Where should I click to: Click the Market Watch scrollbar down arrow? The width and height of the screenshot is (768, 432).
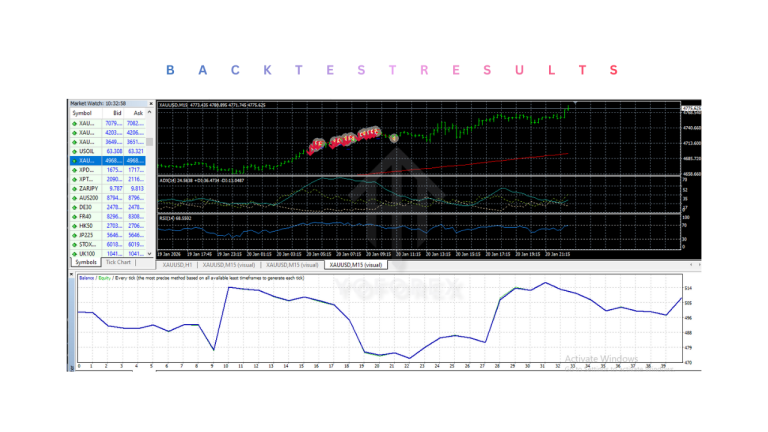(150, 254)
